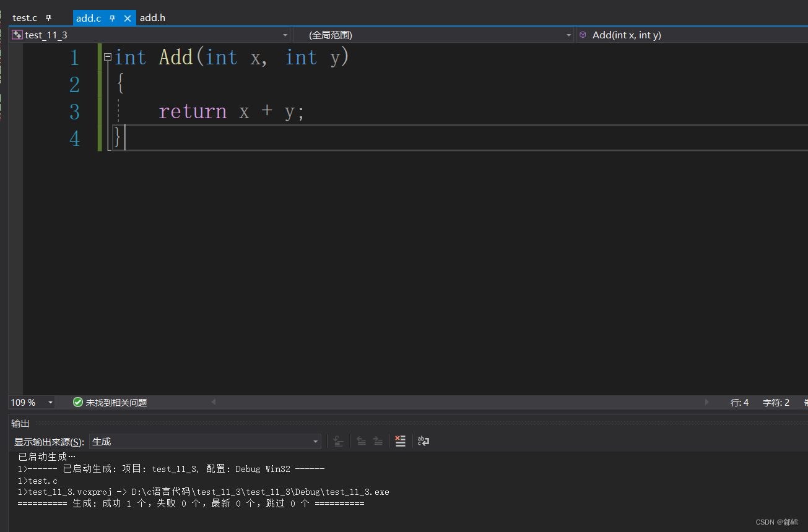Collapse the Add function code block
The height and width of the screenshot is (532, 808).
pyautogui.click(x=108, y=57)
